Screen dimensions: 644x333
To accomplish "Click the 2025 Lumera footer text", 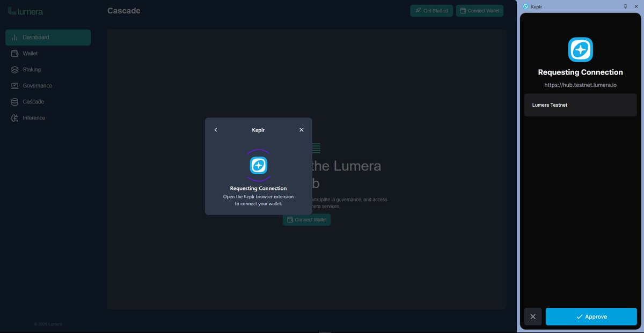I will pos(48,324).
